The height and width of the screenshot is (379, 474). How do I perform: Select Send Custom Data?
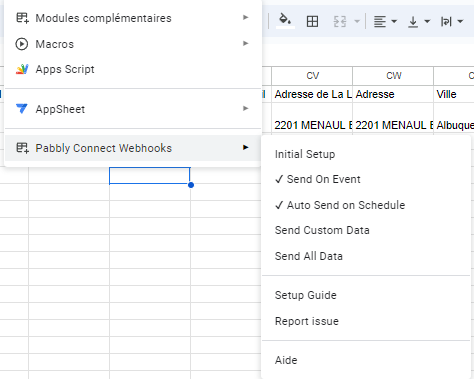point(366,230)
